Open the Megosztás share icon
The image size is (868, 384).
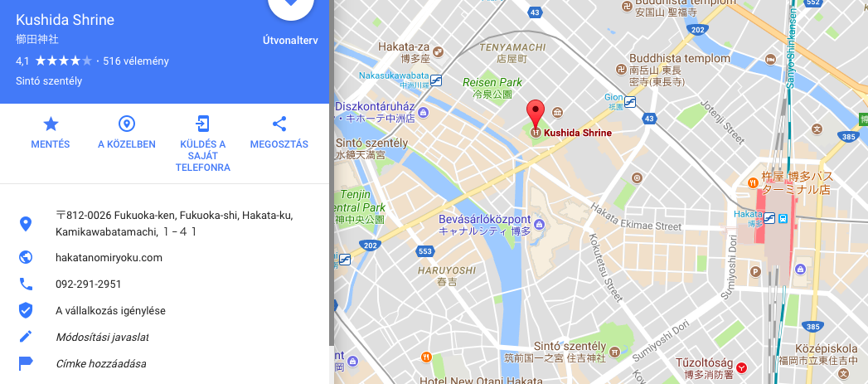click(279, 124)
